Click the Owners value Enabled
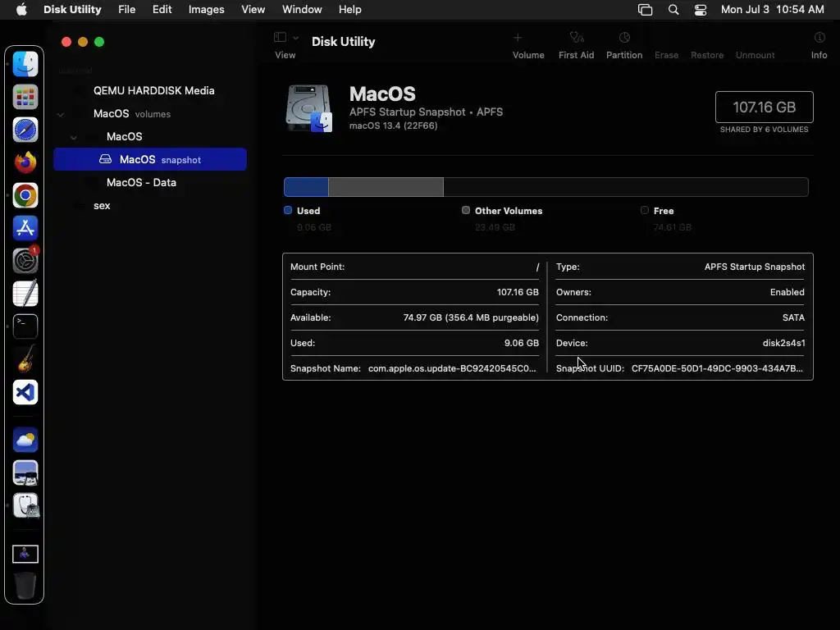This screenshot has height=630, width=840. [x=787, y=292]
